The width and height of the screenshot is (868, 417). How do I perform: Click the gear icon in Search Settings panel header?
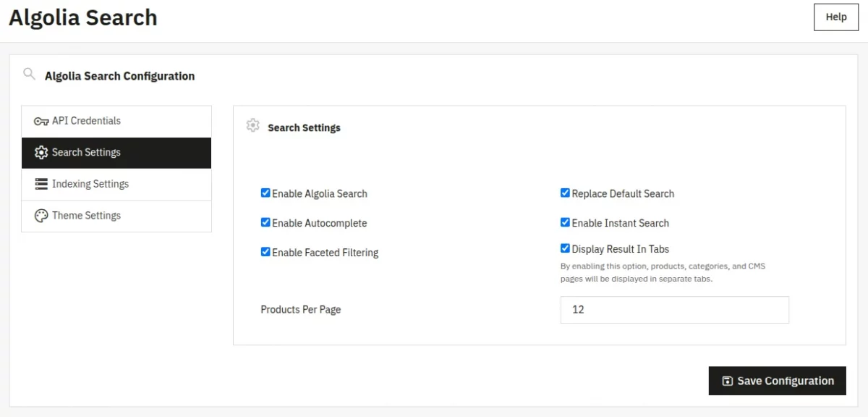click(x=252, y=125)
